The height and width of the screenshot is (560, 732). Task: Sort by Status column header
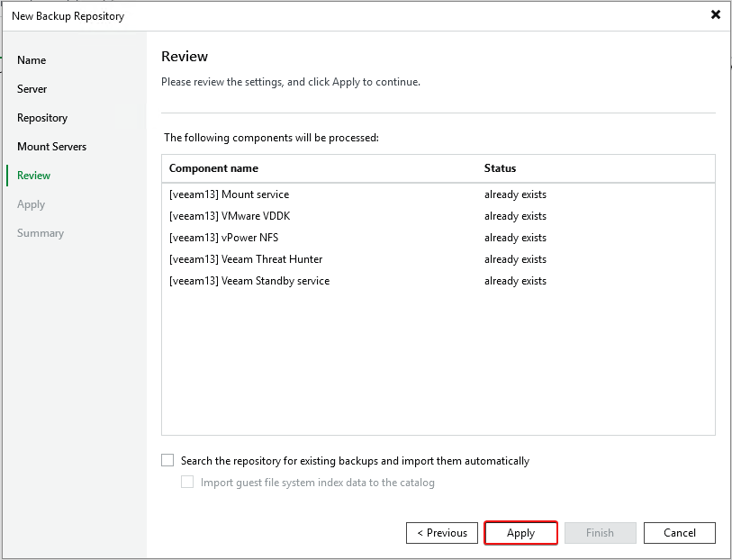point(500,168)
